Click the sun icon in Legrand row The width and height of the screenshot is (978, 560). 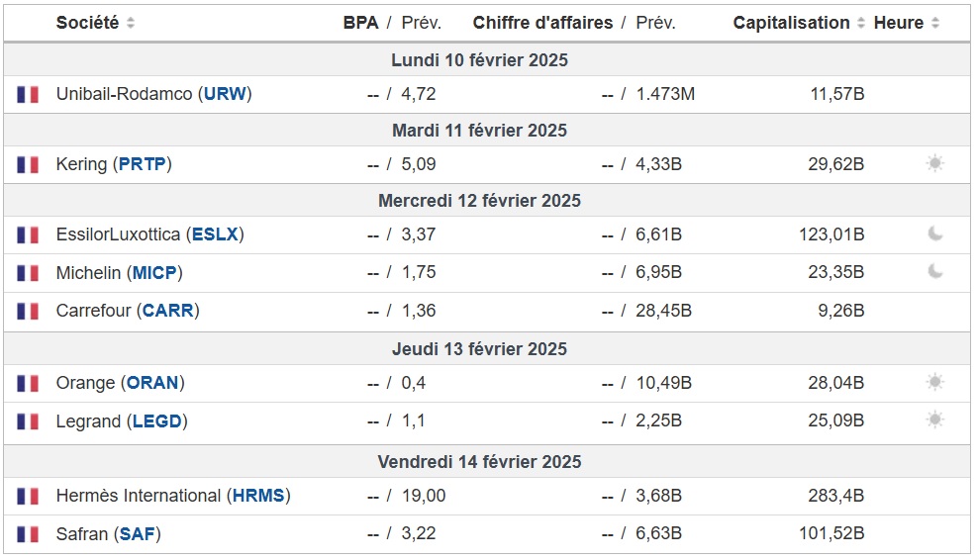(934, 420)
